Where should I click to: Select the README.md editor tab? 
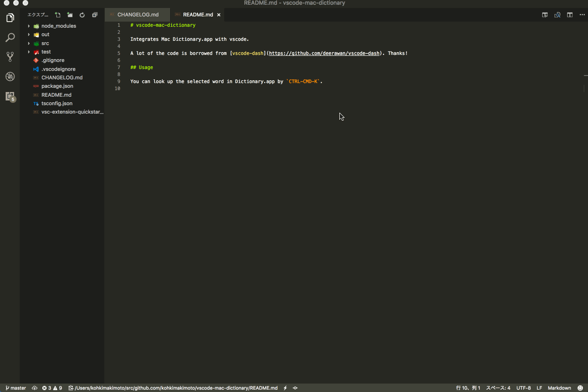pos(197,15)
